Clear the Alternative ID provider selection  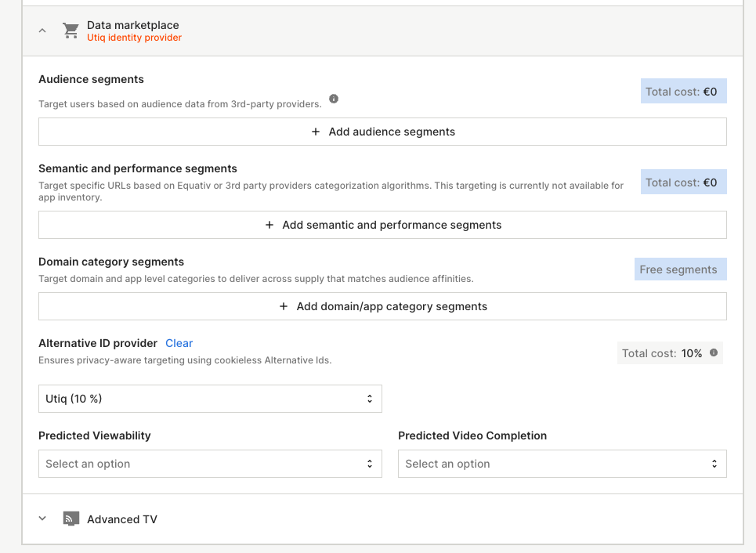(179, 343)
